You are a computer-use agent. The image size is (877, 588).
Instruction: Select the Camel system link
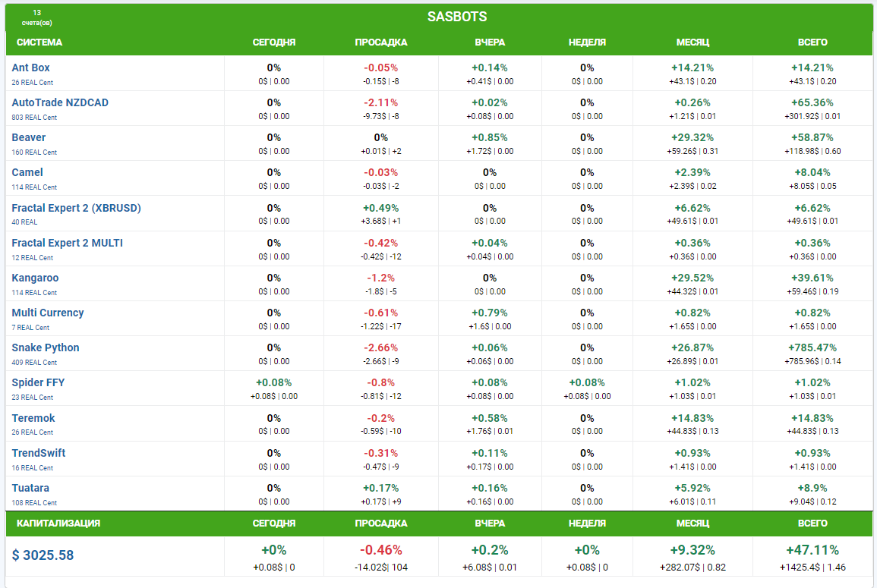pos(27,172)
